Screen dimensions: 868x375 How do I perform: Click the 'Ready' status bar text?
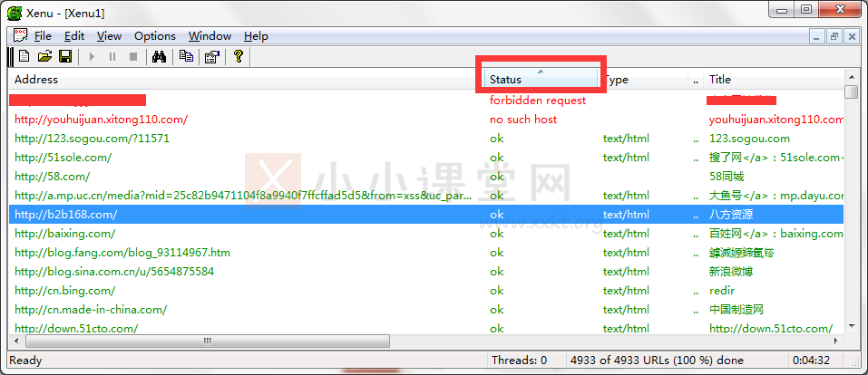click(25, 361)
